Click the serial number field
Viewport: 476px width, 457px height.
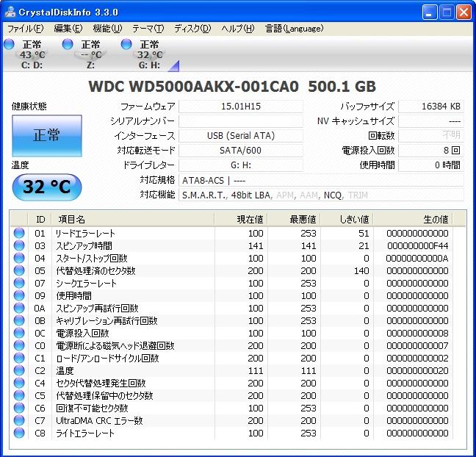(241, 121)
